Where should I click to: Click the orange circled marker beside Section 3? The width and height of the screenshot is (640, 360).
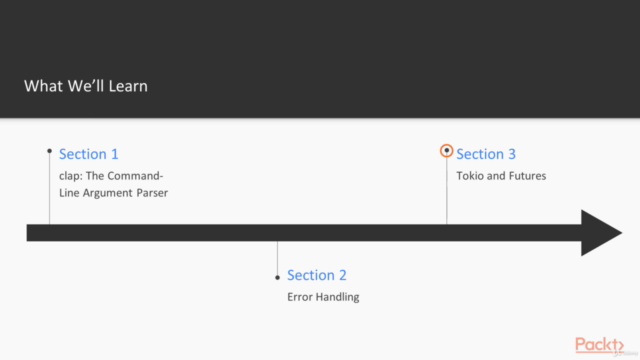click(447, 151)
